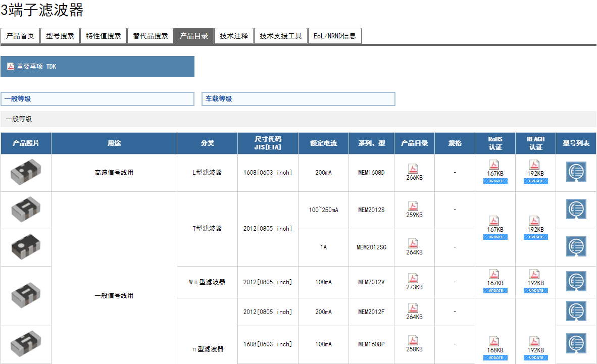Jump to the 车载等级 section link

coord(219,99)
